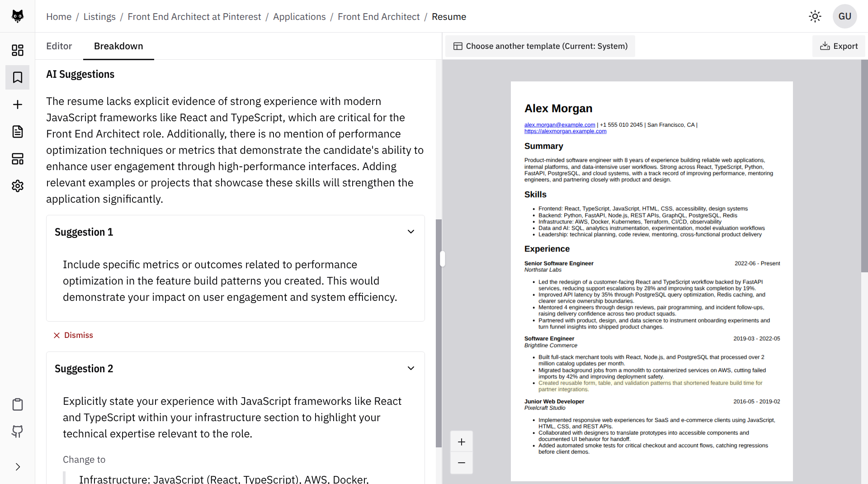Click the '2016-05 - 2019-02' date
Image resolution: width=868 pixels, height=484 pixels.
point(756,402)
